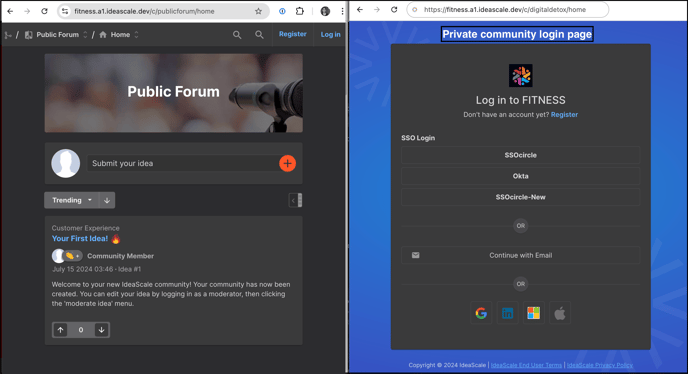Viewport: 688px width, 374px height.
Task: Choose Okta SSO login
Action: pos(521,176)
